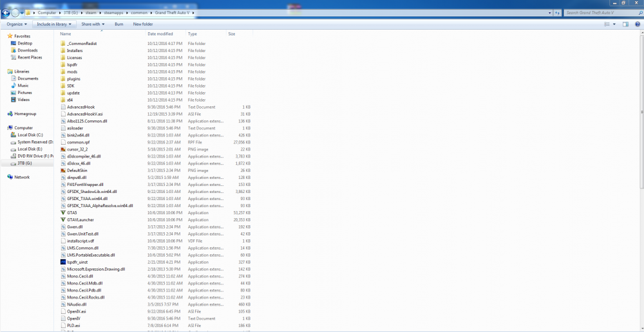This screenshot has width=644, height=332.
Task: Expand the arrow after Grand Theft Auto V
Action: click(193, 13)
